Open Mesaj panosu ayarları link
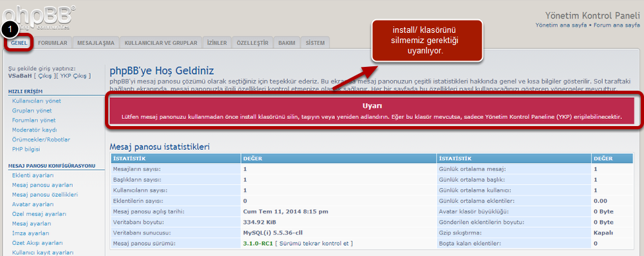Screen dimensions: 644x256 pos(43,185)
